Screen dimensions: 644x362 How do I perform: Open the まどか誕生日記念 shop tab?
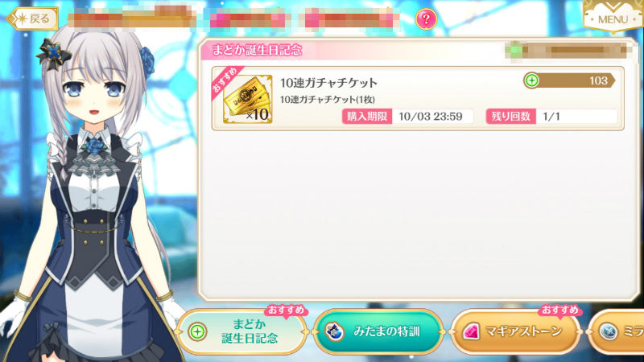point(242,331)
